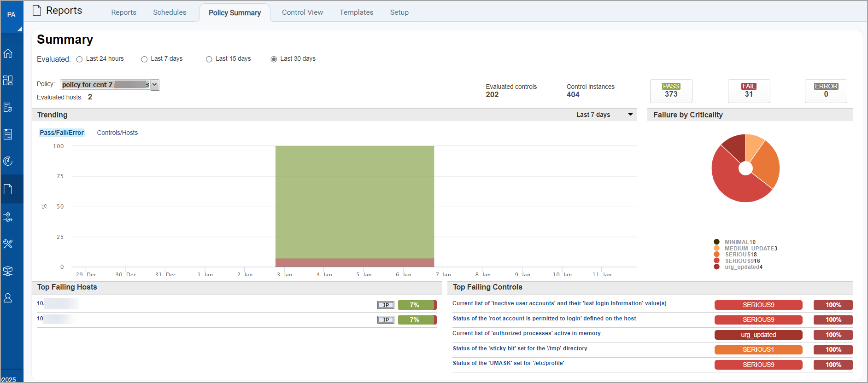The width and height of the screenshot is (868, 383).
Task: Click the green pass area in trending chart
Action: (x=355, y=202)
